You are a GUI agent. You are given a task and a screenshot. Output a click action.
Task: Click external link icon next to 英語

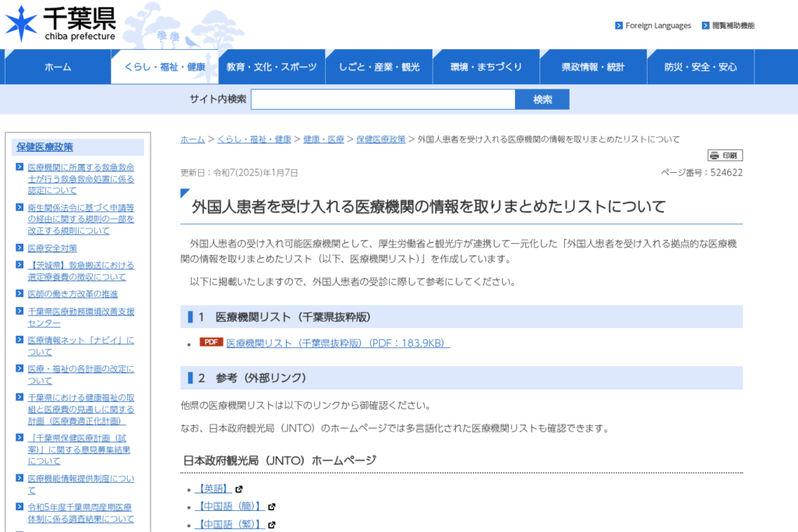(x=239, y=489)
